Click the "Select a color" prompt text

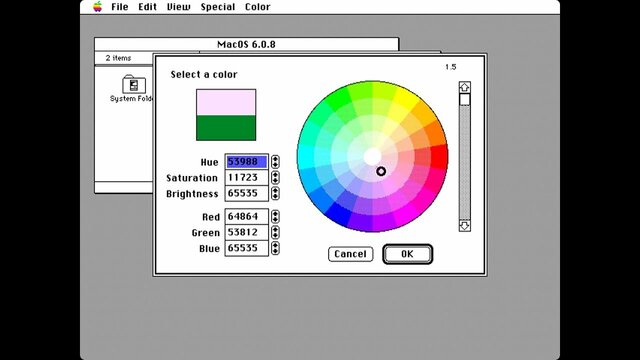[204, 74]
